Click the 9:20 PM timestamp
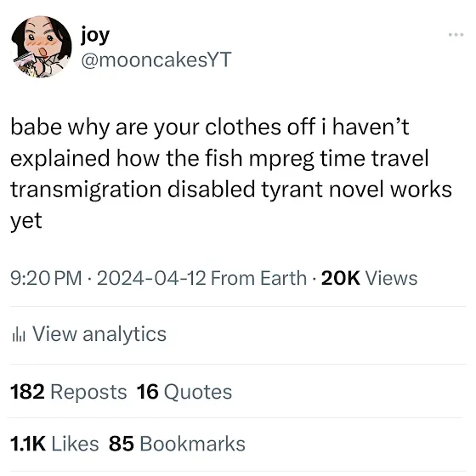Screen dimensions: 476x476 click(46, 278)
